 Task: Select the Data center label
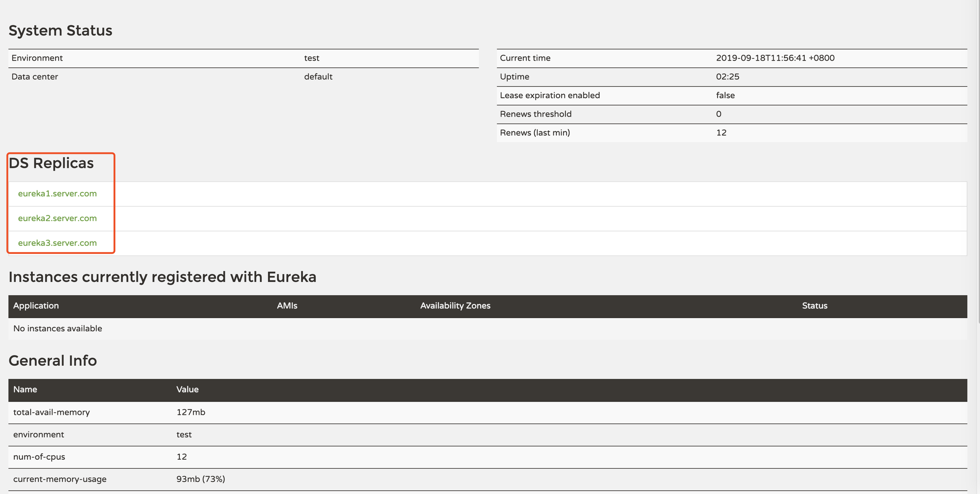pos(35,76)
